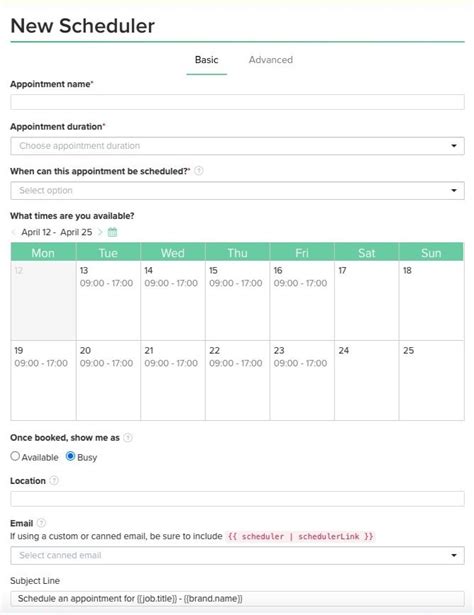
Task: Click the Tuesday 13 availability cell
Action: click(x=108, y=301)
